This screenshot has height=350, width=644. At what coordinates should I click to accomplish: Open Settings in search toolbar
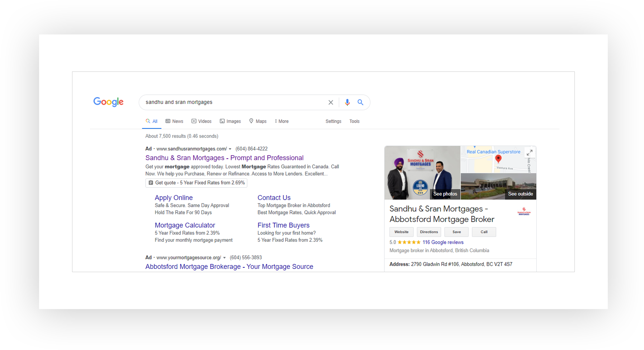click(x=333, y=121)
